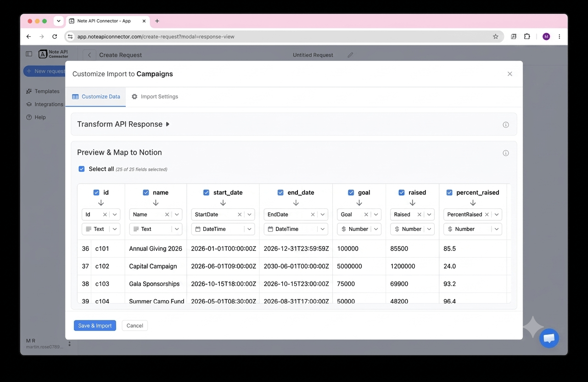Viewport: 588px width, 382px height.
Task: Switch to the Import Settings tab
Action: click(155, 97)
